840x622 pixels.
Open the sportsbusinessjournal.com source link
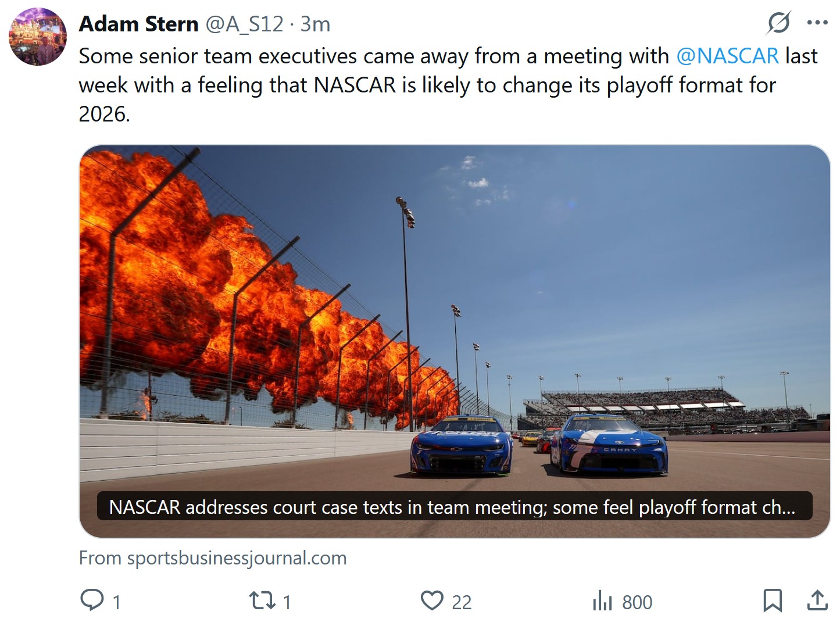point(213,558)
